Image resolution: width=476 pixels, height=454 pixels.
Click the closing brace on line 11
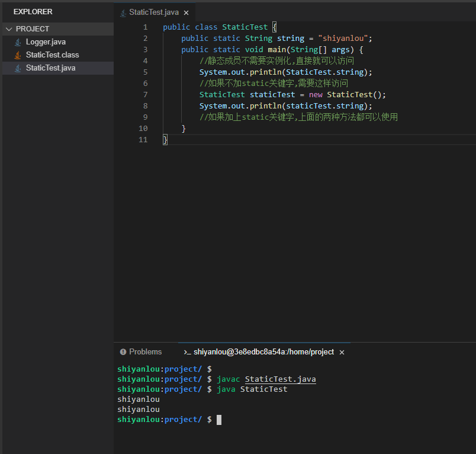point(165,140)
